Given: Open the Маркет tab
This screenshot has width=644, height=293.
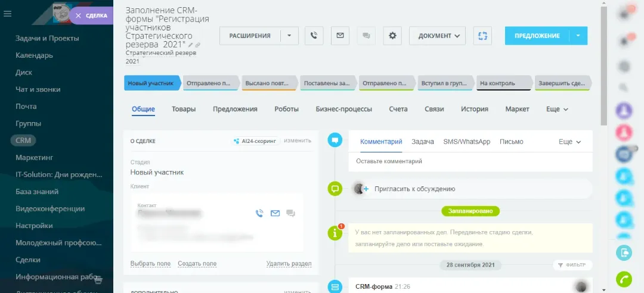Looking at the screenshot, I should coord(518,109).
